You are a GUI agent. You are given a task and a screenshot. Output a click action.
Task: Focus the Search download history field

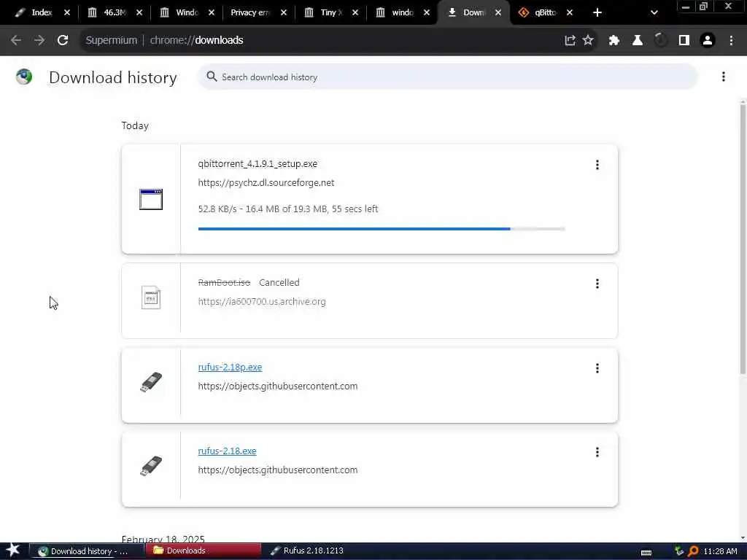tap(448, 77)
